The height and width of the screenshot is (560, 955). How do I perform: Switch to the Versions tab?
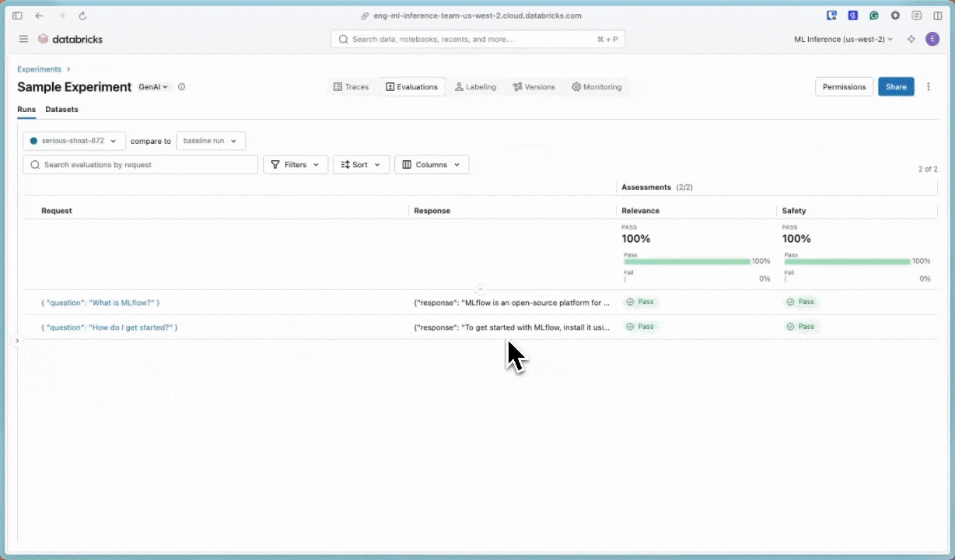(x=533, y=87)
